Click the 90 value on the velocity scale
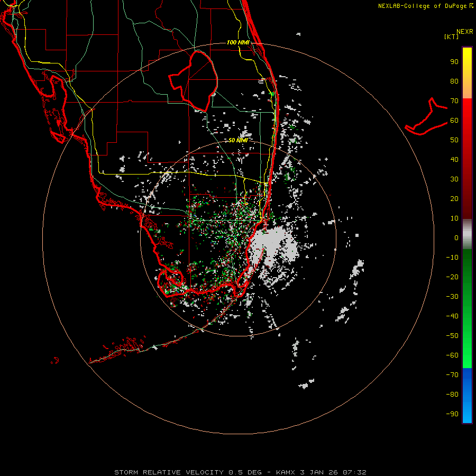 [454, 62]
